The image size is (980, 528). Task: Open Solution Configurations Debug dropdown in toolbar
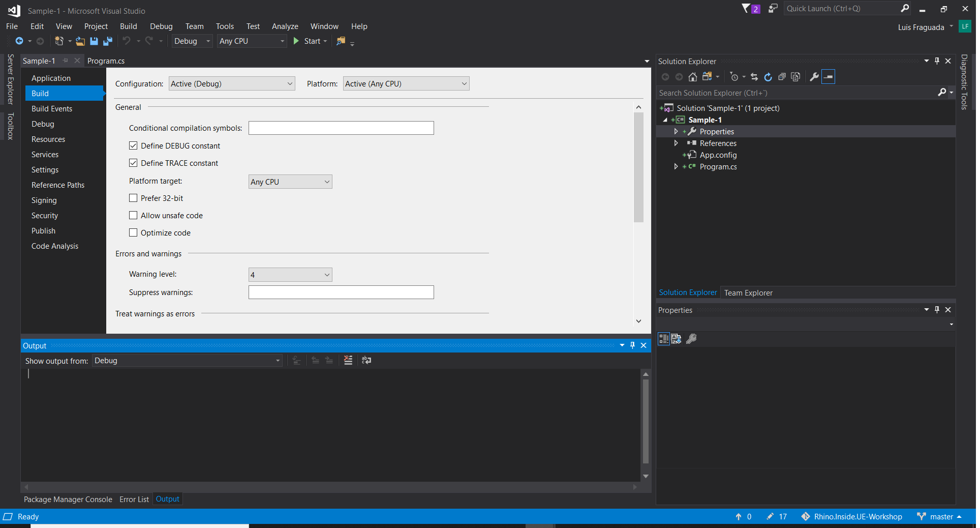(x=192, y=41)
